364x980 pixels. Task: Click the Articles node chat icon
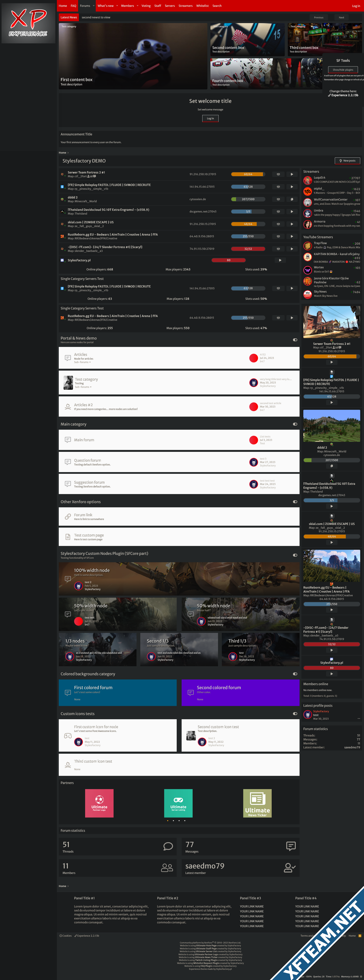[68, 358]
